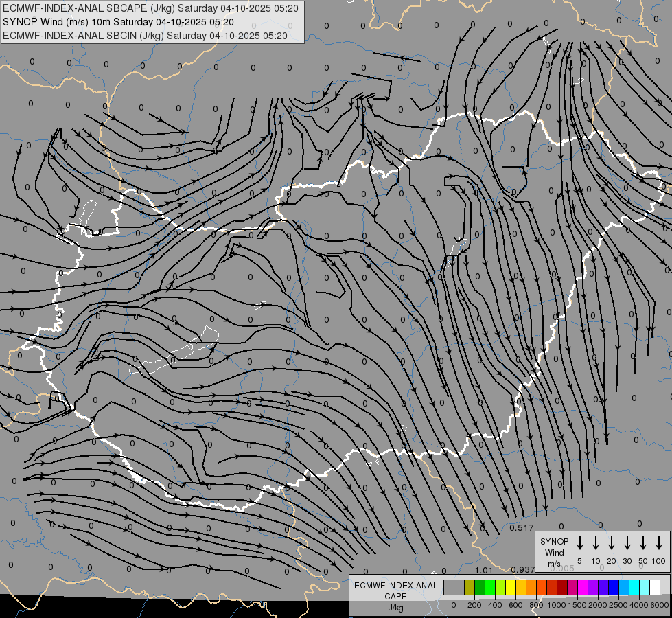Click the 0.517 value on the map
This screenshot has width=672, height=618.
[522, 528]
